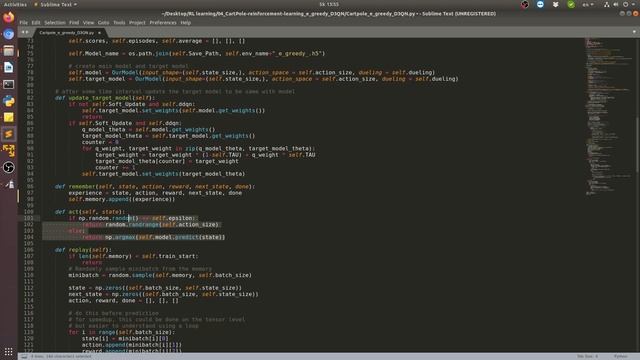Change Python syntax in status bar
The image size is (640, 360).
coord(620,356)
